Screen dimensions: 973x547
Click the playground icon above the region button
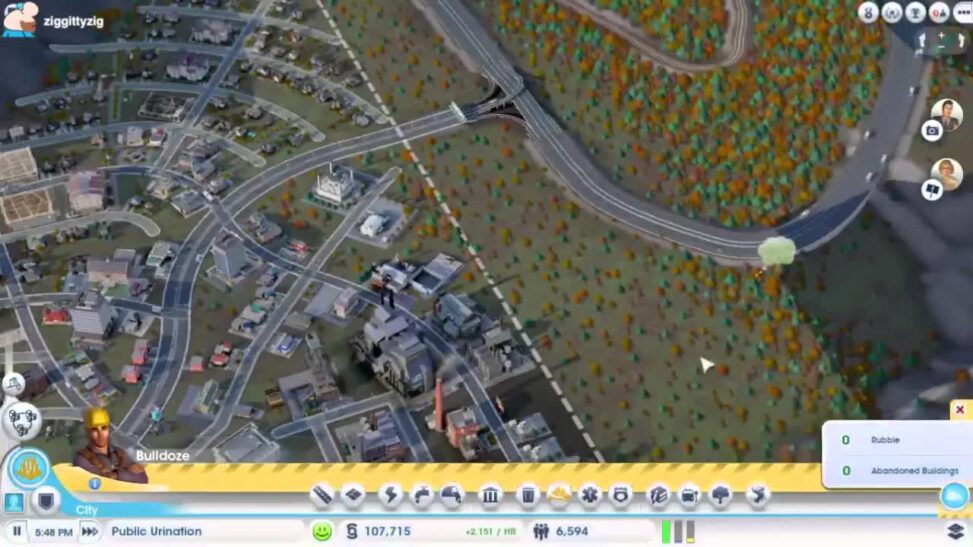point(13,384)
